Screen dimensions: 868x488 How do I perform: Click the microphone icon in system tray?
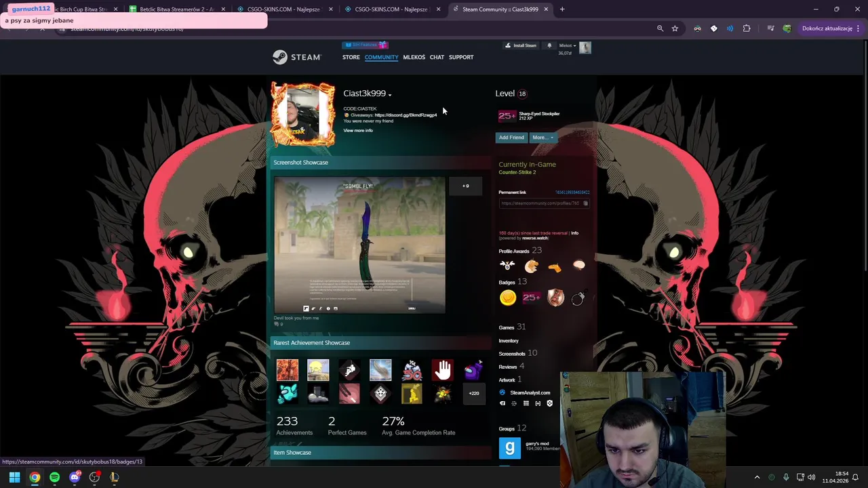786,477
